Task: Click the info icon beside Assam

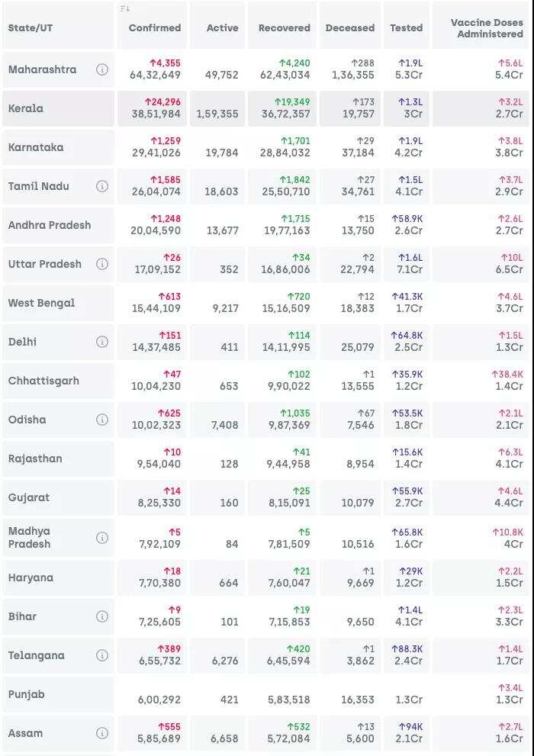Action: coord(101,733)
